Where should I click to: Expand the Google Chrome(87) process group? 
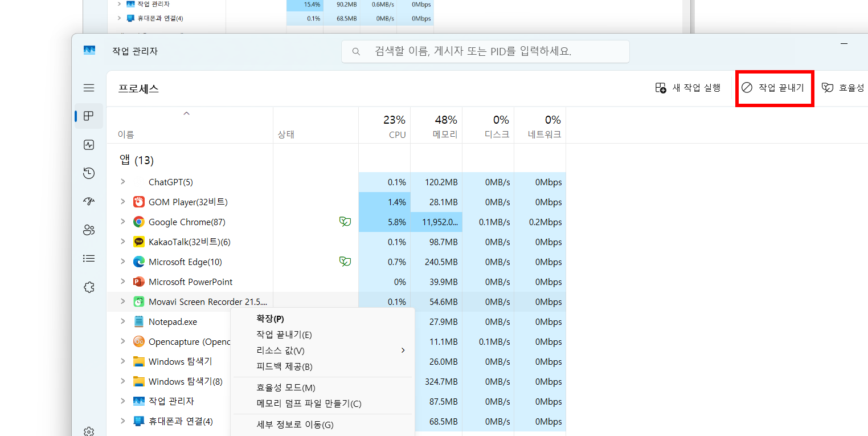click(122, 222)
